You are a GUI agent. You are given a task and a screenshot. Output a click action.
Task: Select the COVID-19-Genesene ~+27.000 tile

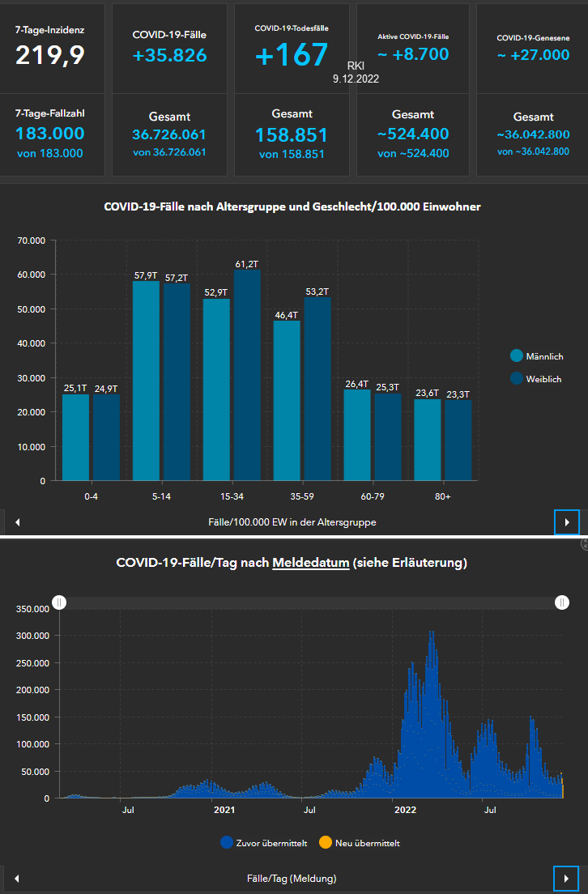pos(532,46)
